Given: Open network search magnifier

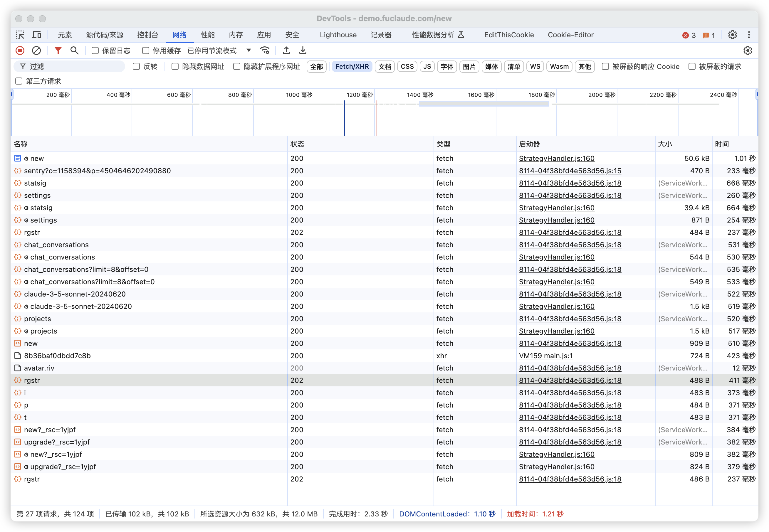Looking at the screenshot, I should tap(74, 51).
